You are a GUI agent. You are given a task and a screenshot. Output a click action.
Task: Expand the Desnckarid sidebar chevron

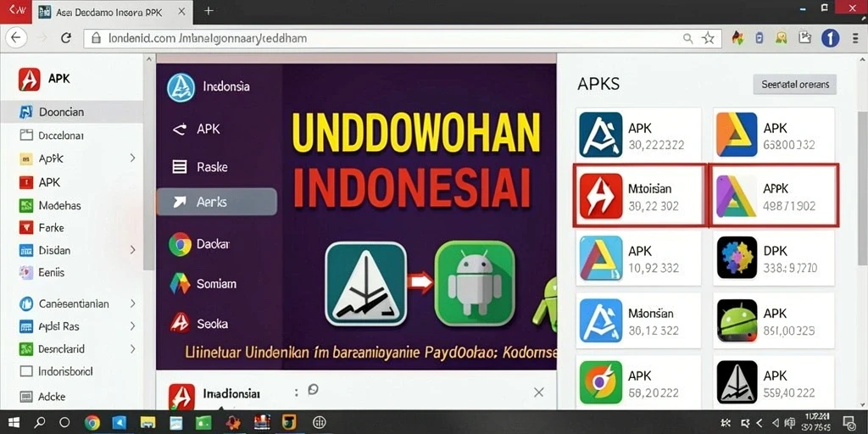coord(132,348)
